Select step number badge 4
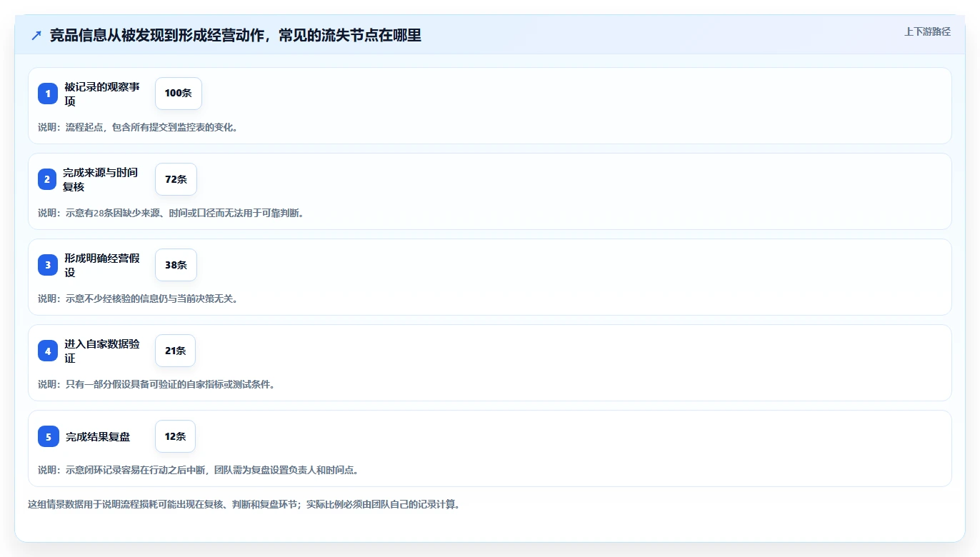 48,351
